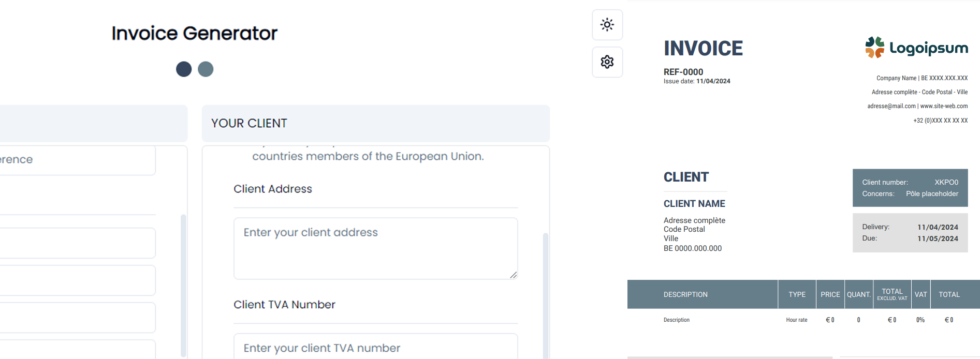Click the left form panel scrollbar
Image resolution: width=980 pixels, height=359 pixels.
pyautogui.click(x=183, y=285)
